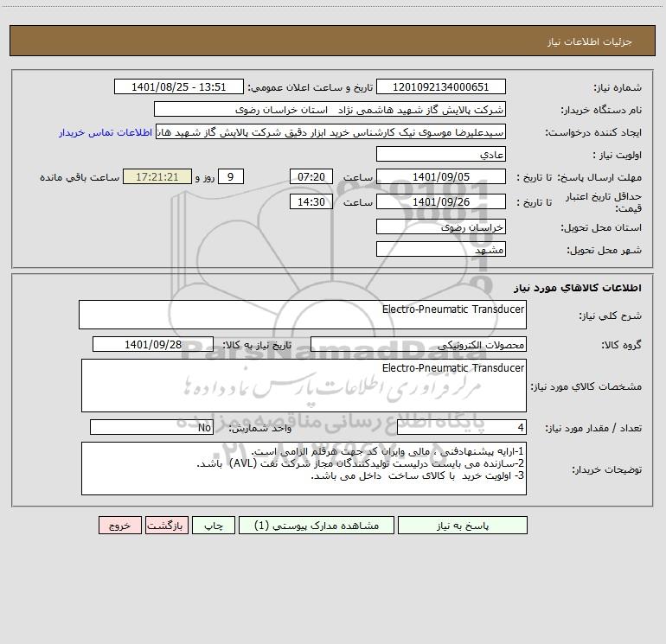Viewport: 666px width, 644px height.
Task: Click the مشخصات کالای مورد نیاز label
Action: click(586, 386)
